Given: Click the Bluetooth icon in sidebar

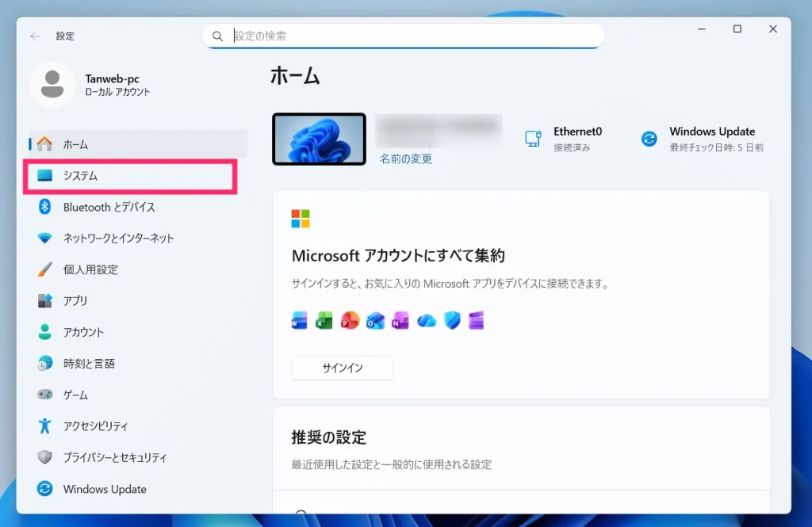Looking at the screenshot, I should click(x=44, y=207).
